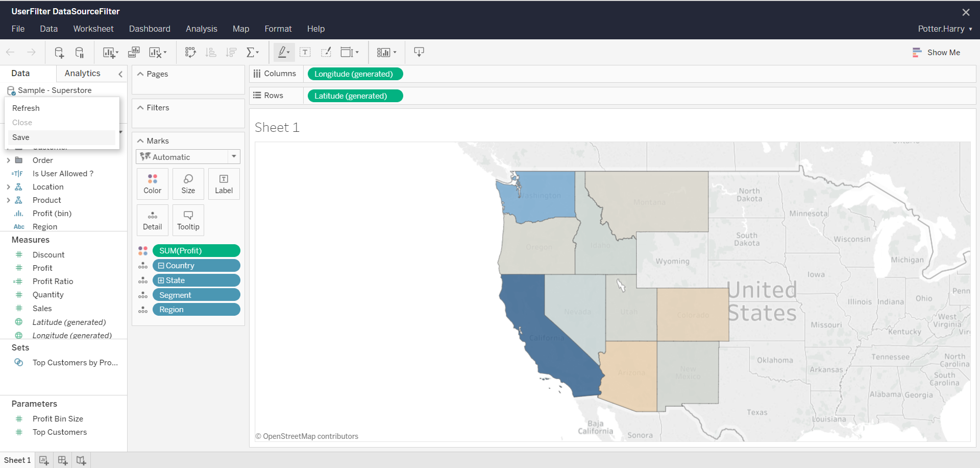
Task: Switch to the Analytics tab
Action: (82, 74)
